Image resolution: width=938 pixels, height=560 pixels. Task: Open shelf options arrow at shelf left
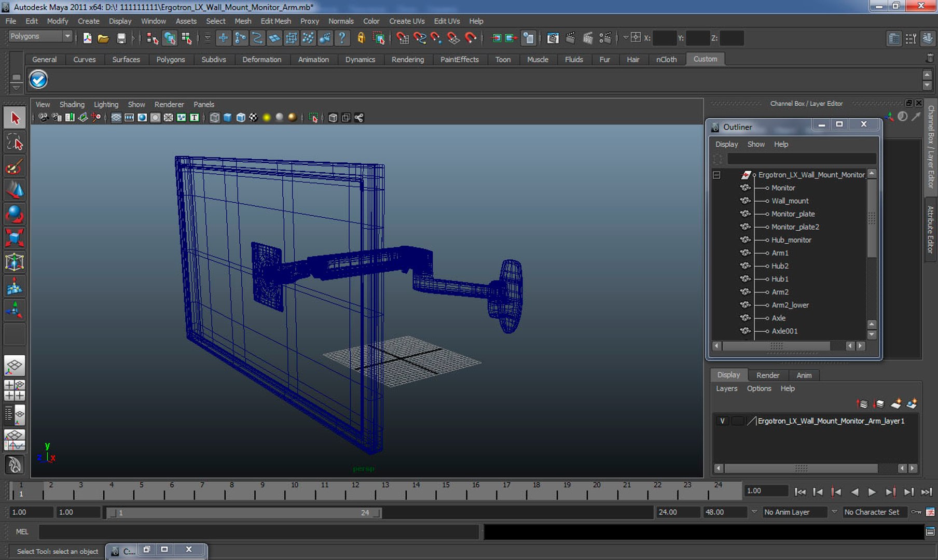[16, 88]
